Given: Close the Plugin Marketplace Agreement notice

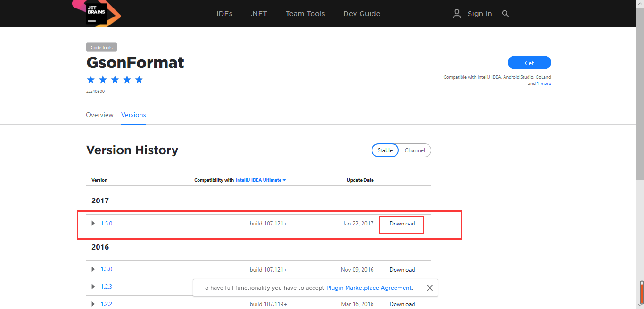Looking at the screenshot, I should (x=429, y=288).
